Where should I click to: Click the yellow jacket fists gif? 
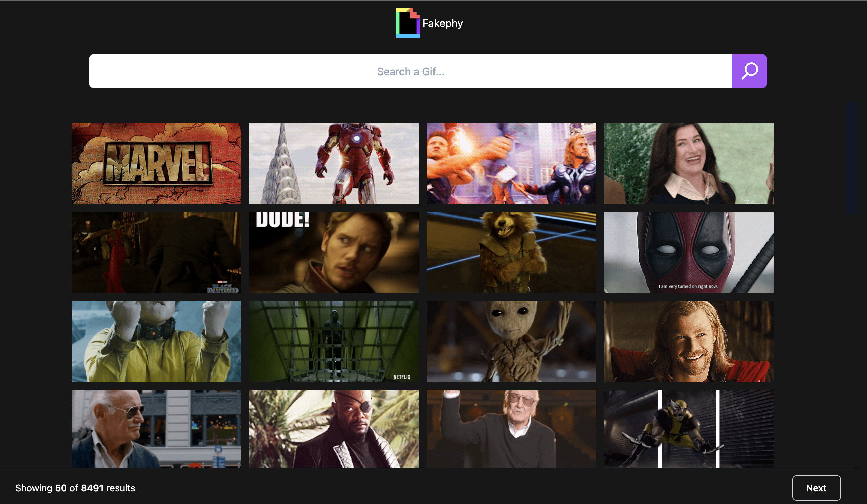(x=156, y=341)
